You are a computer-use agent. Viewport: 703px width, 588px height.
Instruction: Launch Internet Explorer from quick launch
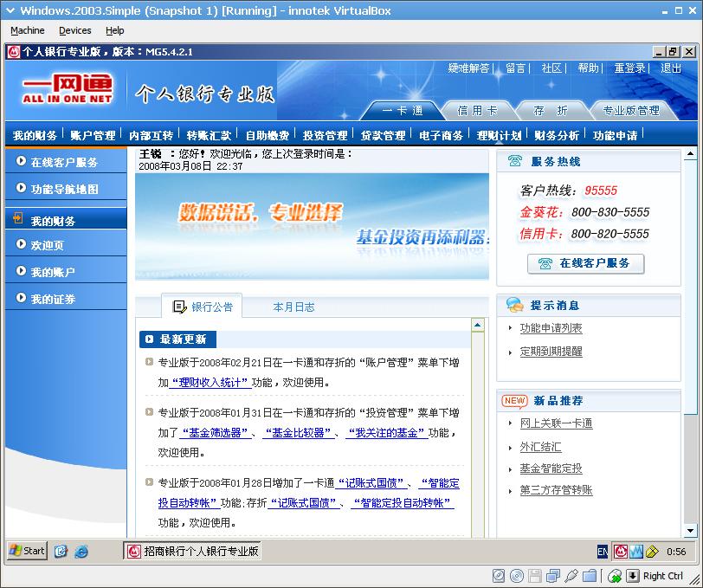(81, 551)
